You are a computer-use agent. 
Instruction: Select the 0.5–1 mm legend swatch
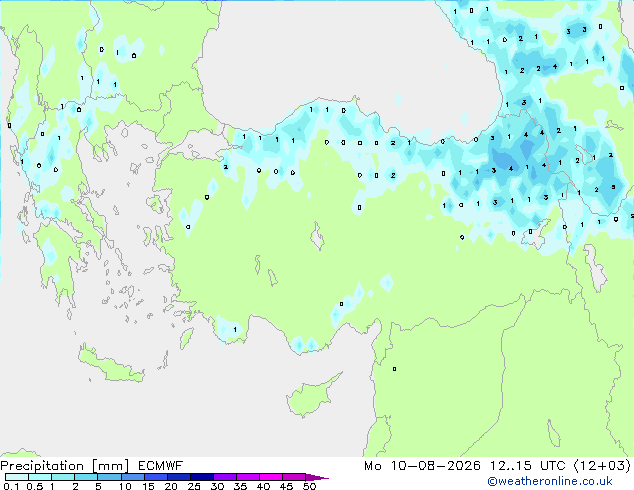pos(40,477)
